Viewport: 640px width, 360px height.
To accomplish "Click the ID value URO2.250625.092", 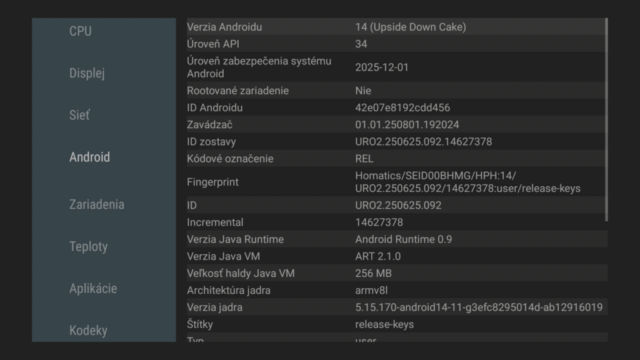I will click(398, 205).
